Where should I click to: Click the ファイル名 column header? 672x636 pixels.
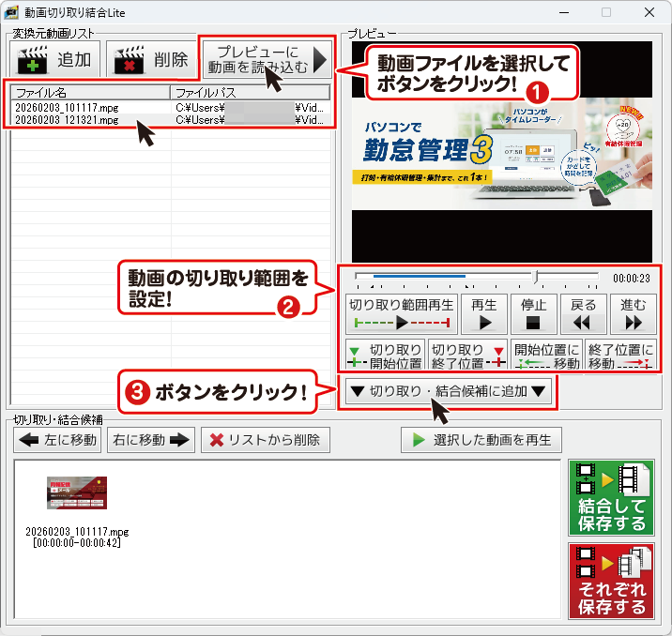[90, 93]
